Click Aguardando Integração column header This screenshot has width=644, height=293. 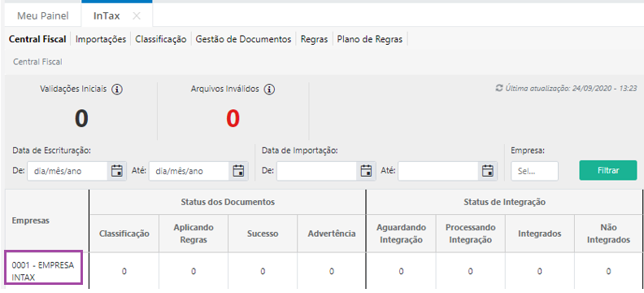(401, 234)
